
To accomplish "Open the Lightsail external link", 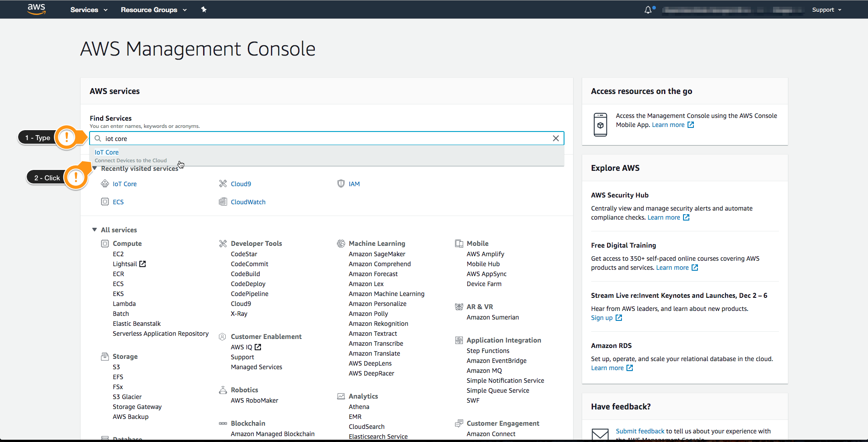I will coord(129,264).
